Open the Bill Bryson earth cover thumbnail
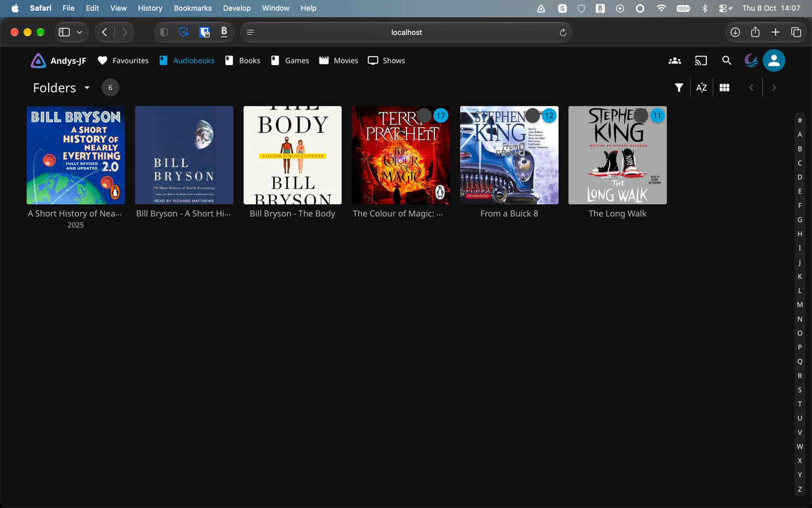This screenshot has width=812, height=508. tap(184, 155)
